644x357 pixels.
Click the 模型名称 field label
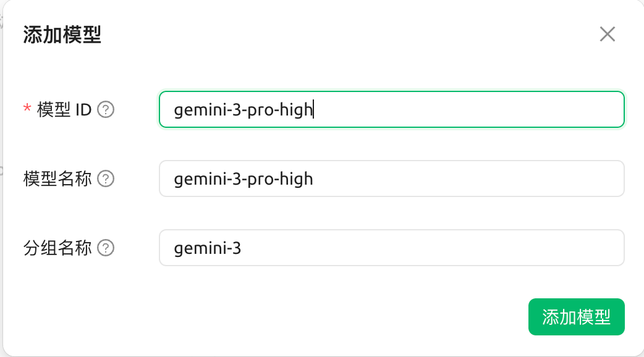pos(57,178)
